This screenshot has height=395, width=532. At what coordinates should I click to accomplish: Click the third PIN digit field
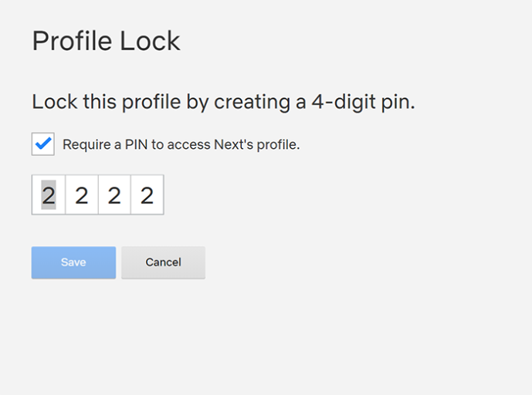point(114,194)
